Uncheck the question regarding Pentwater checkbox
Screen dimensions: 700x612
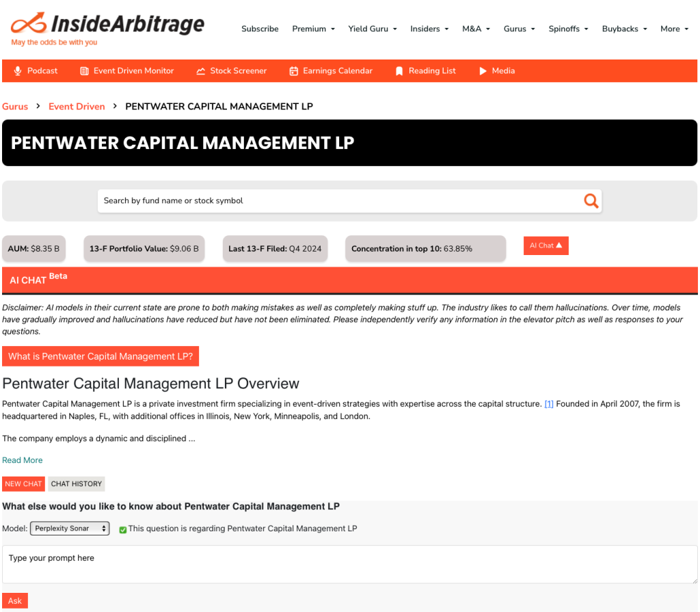click(x=123, y=529)
